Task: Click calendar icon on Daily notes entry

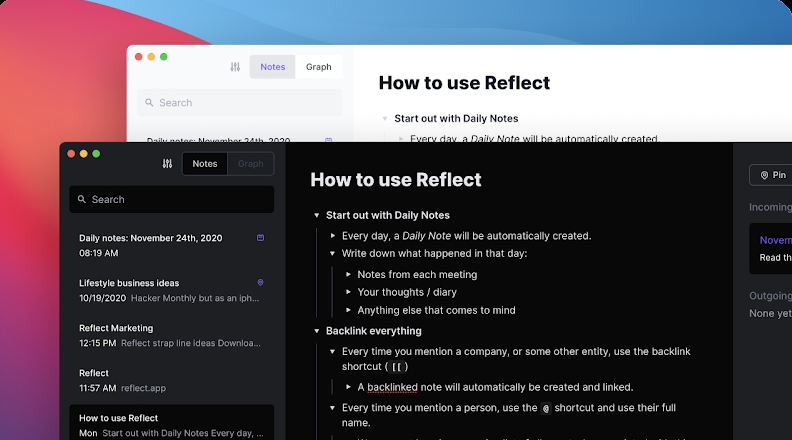Action: click(x=261, y=238)
